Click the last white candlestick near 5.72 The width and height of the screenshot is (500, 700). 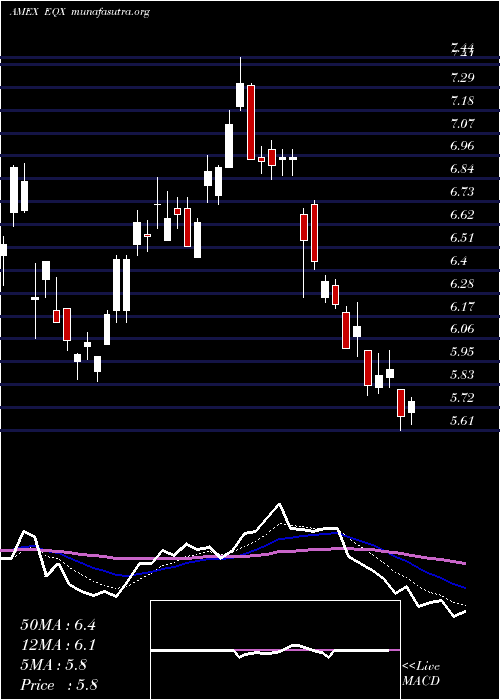411,407
